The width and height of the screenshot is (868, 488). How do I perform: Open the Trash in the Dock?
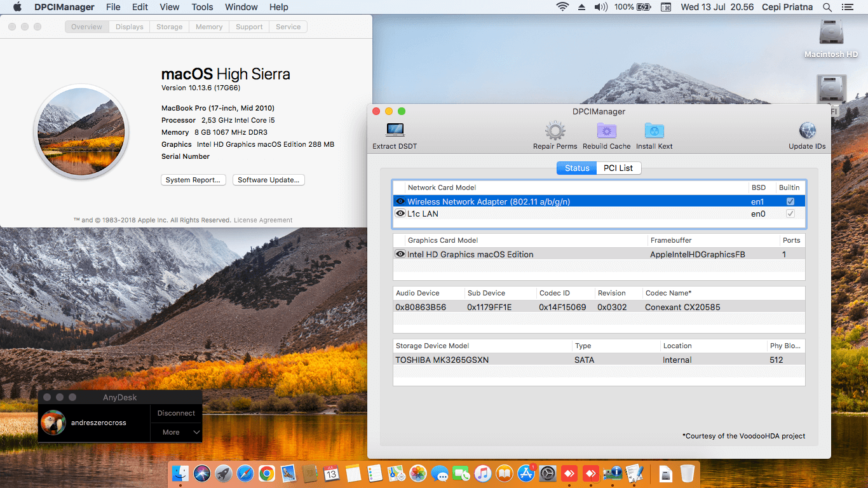[687, 473]
